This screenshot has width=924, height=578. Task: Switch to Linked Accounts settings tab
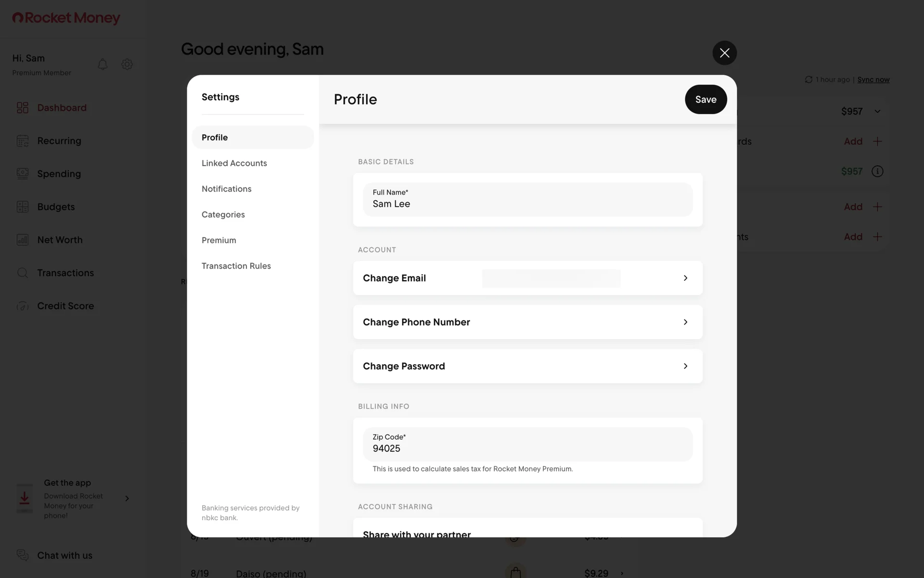click(234, 163)
